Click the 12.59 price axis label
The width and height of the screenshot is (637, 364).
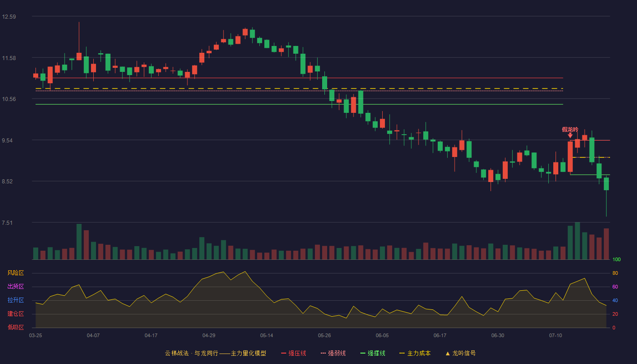click(9, 17)
